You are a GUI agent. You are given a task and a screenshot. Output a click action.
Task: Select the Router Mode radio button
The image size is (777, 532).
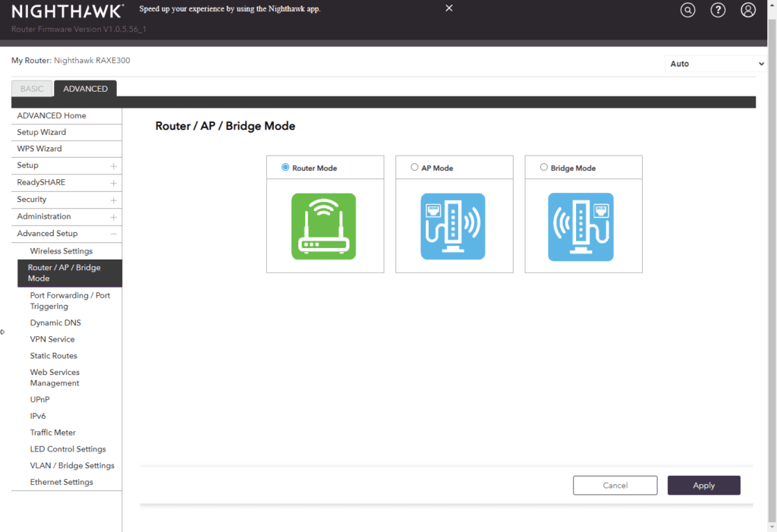pyautogui.click(x=285, y=167)
